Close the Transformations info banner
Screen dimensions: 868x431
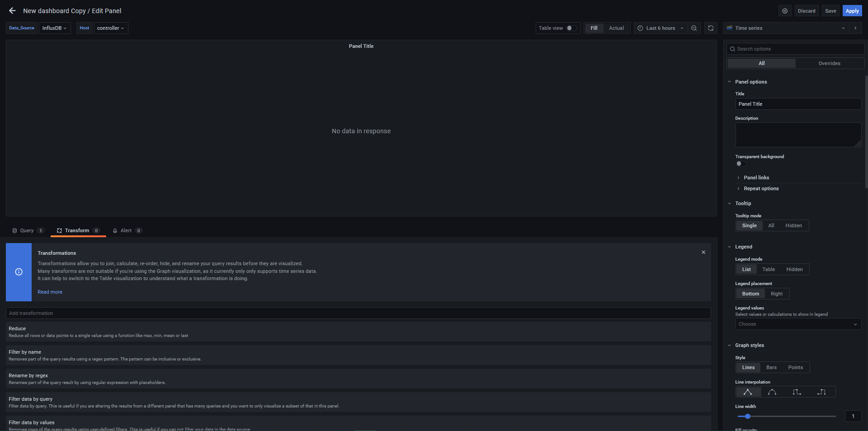(x=703, y=252)
